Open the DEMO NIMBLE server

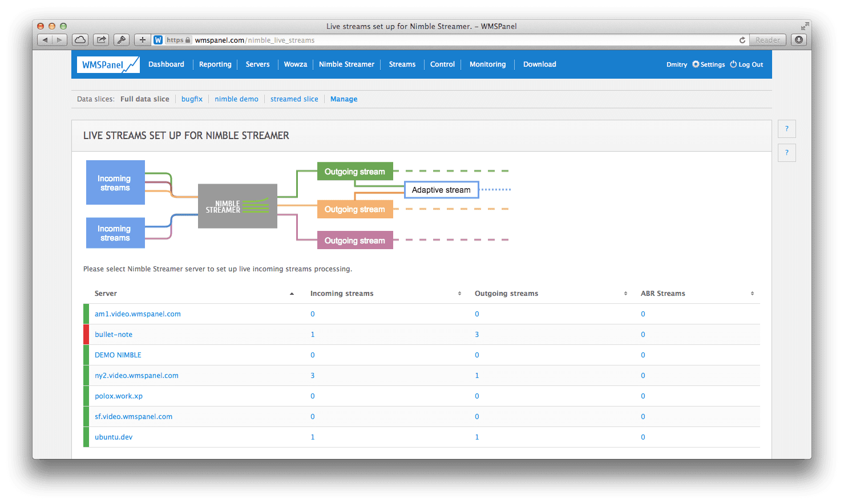[118, 355]
